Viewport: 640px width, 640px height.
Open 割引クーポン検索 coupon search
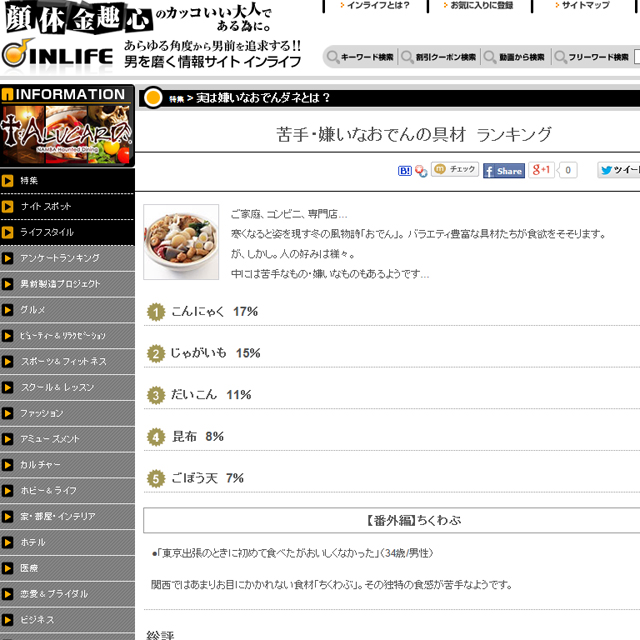439,57
